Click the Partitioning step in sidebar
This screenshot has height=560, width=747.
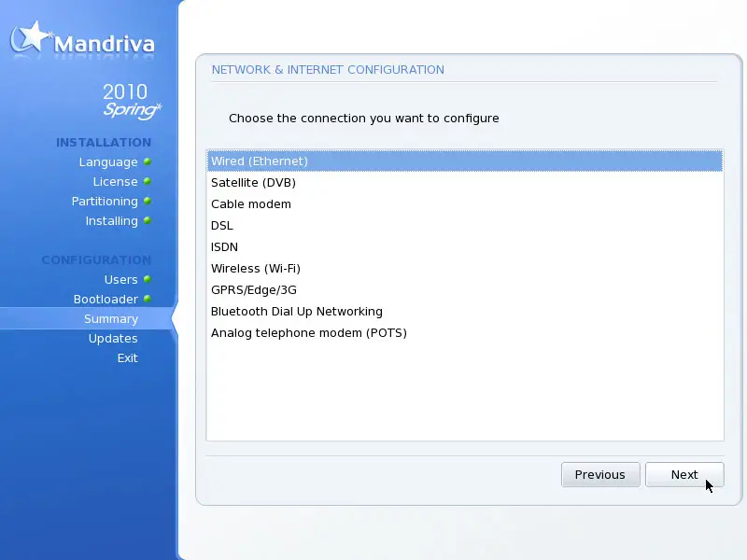(105, 202)
